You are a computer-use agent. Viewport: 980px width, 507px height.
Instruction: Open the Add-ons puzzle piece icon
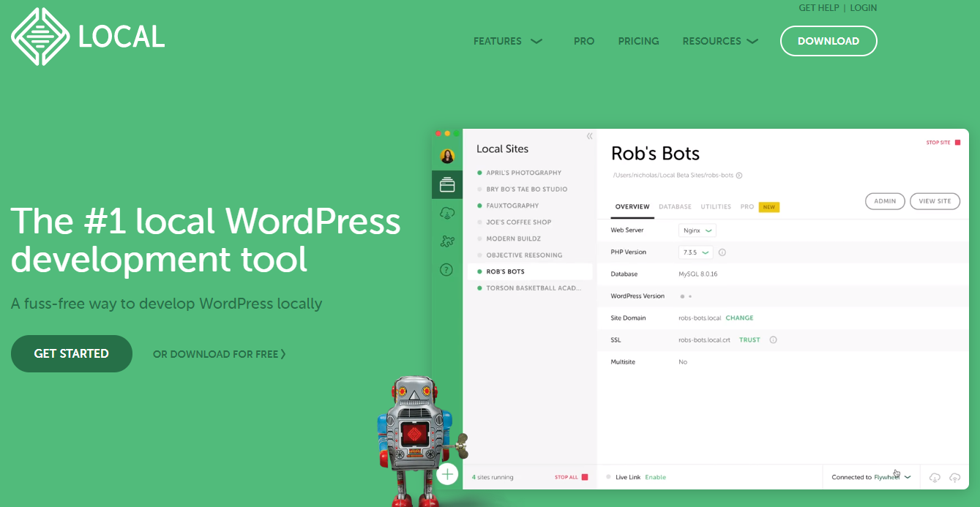(x=446, y=241)
